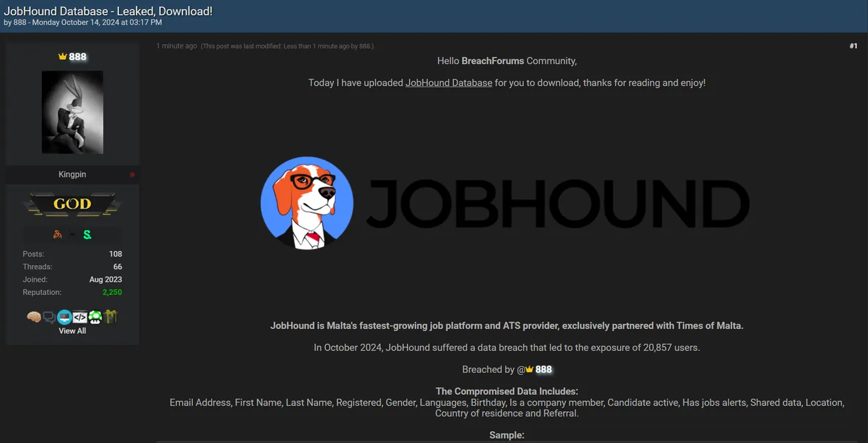
Task: Open the GOD rank banner
Action: (72, 205)
